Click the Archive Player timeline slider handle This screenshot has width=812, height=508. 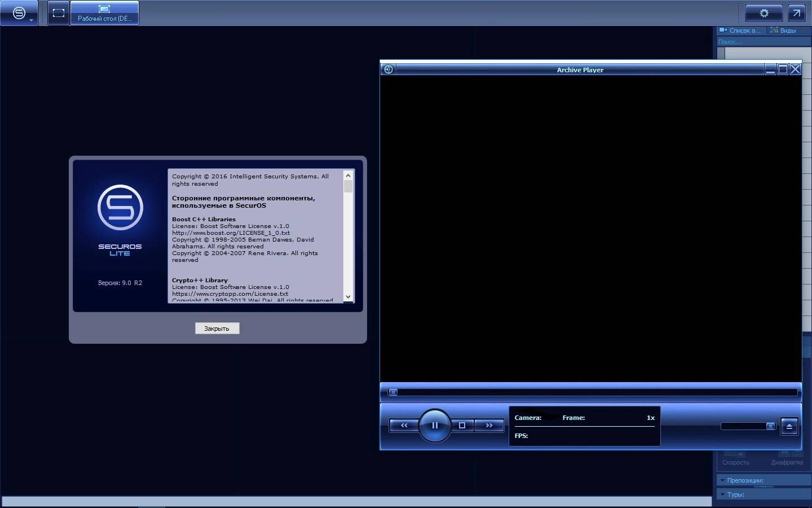pyautogui.click(x=393, y=392)
